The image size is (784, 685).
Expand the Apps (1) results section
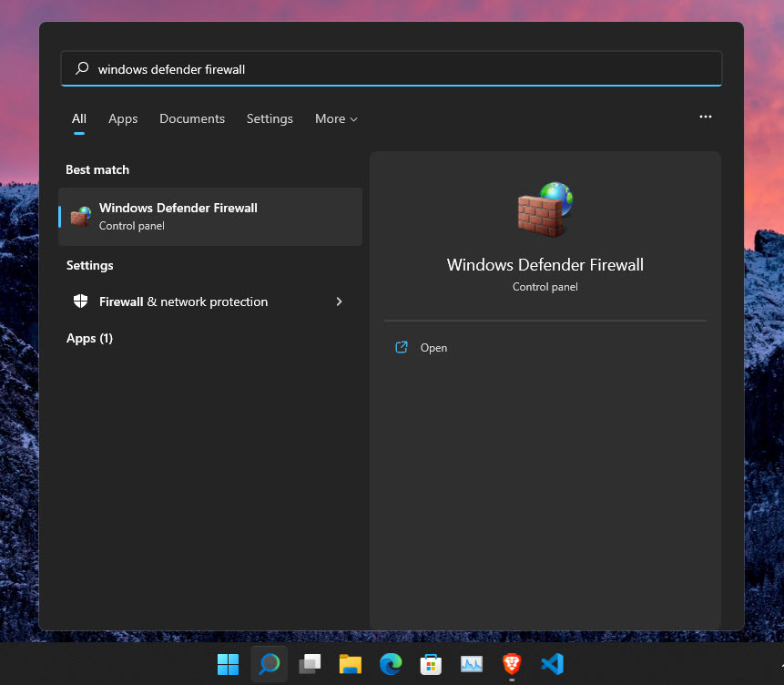[x=89, y=338]
